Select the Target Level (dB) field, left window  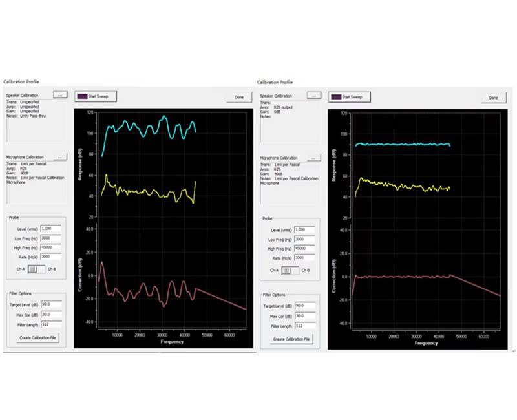(50, 305)
